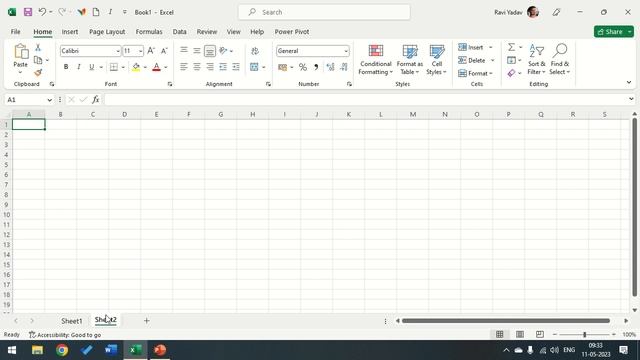This screenshot has width=640, height=360.
Task: Apply Comma Style number format
Action: pos(316,67)
